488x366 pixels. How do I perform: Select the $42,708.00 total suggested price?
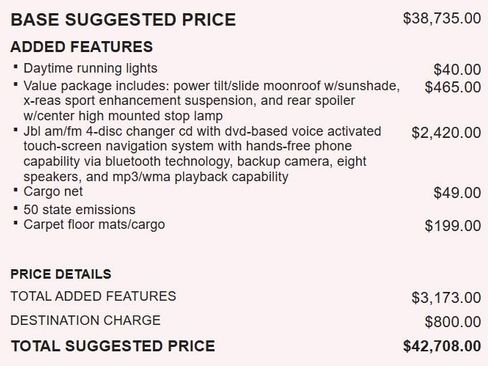[x=442, y=346]
